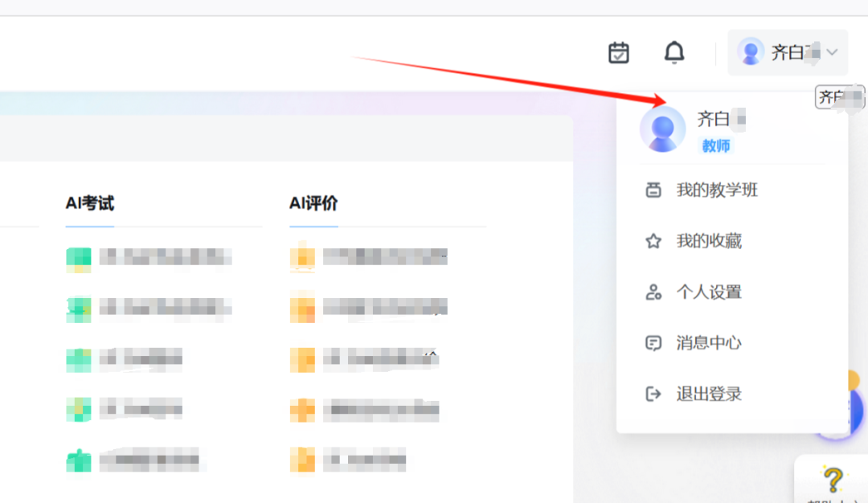The image size is (868, 503).
Task: Click the question mark help icon
Action: click(x=833, y=480)
